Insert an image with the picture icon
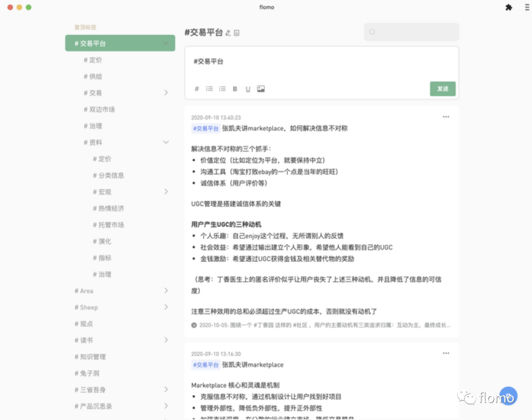Viewport: 532px width, 420px height. [261, 89]
